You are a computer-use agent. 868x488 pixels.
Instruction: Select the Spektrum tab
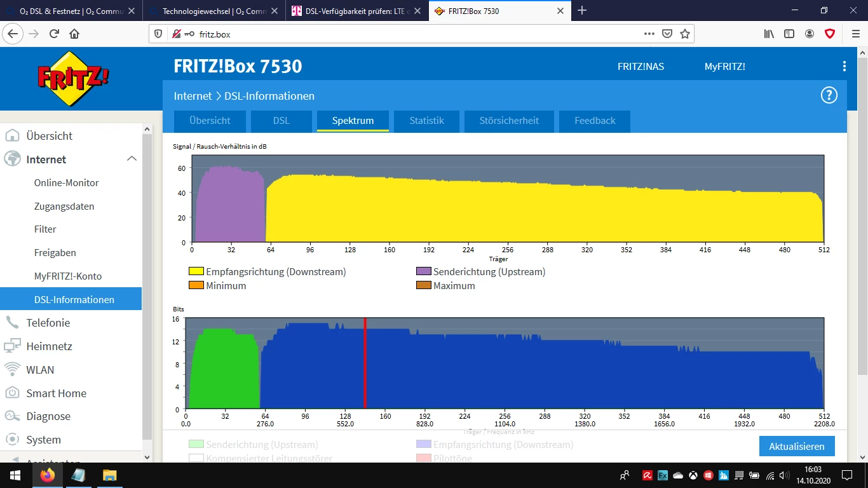pyautogui.click(x=353, y=121)
